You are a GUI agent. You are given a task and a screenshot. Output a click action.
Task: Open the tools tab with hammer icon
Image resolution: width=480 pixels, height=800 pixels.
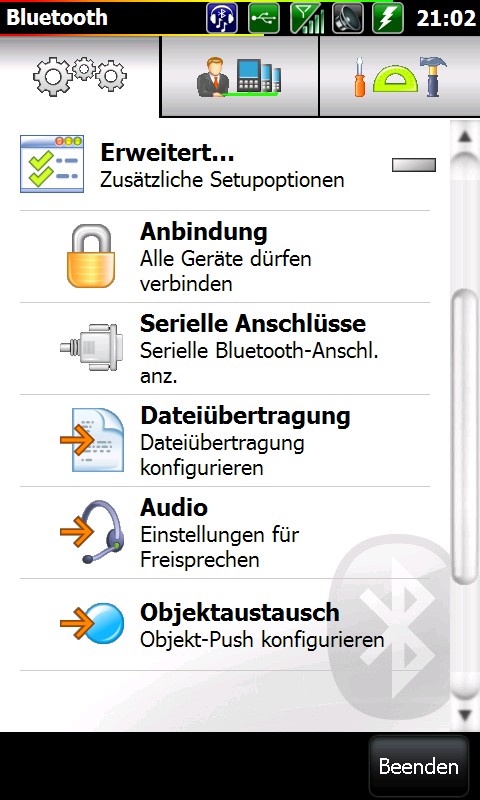coord(400,77)
